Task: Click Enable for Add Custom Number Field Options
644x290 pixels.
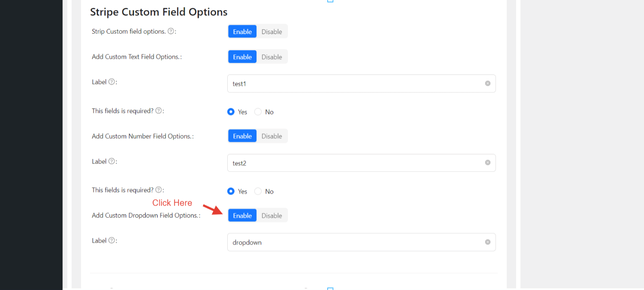Action: 242,136
